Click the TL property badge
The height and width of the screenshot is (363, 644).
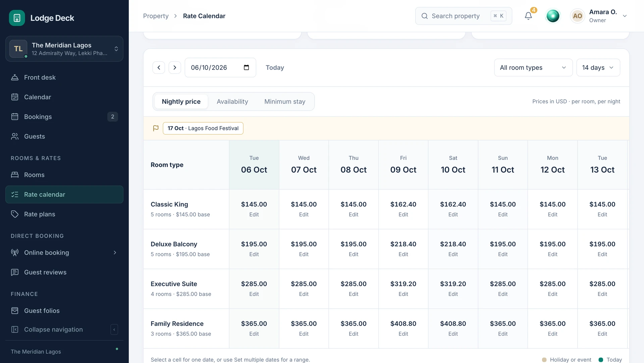[x=18, y=49]
